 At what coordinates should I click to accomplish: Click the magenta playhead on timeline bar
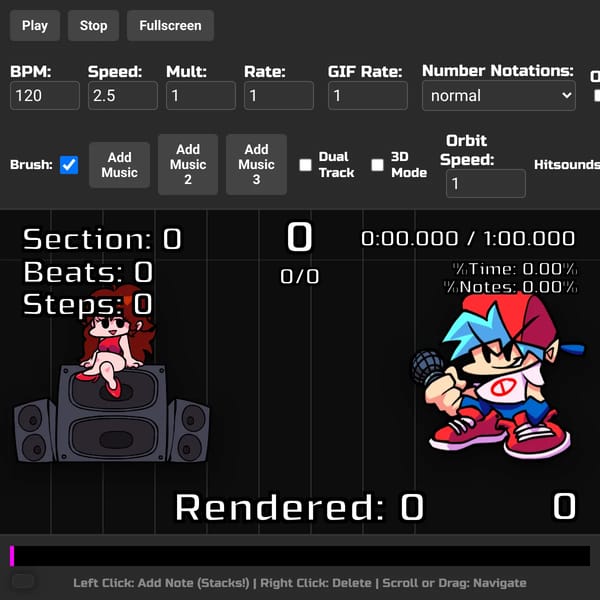pos(12,556)
